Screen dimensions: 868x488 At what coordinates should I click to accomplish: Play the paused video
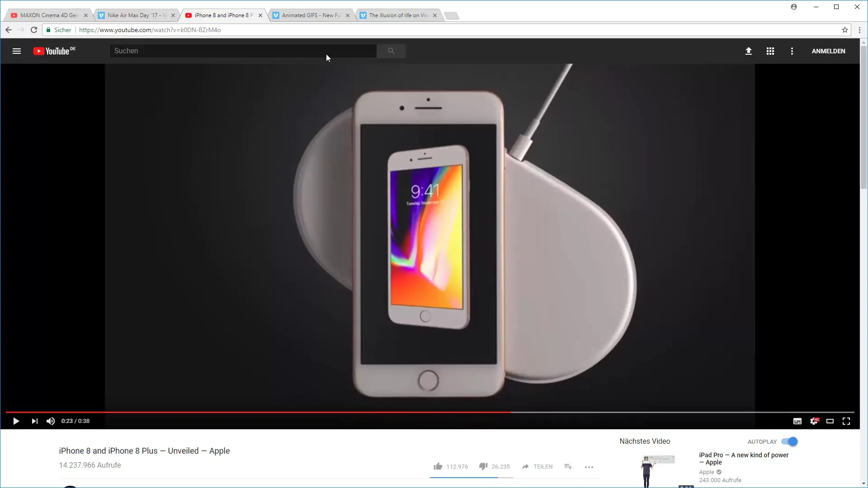coord(16,421)
